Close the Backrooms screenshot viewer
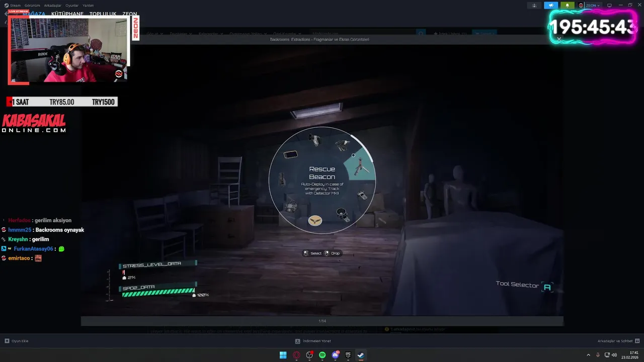644x362 pixels. click(559, 39)
